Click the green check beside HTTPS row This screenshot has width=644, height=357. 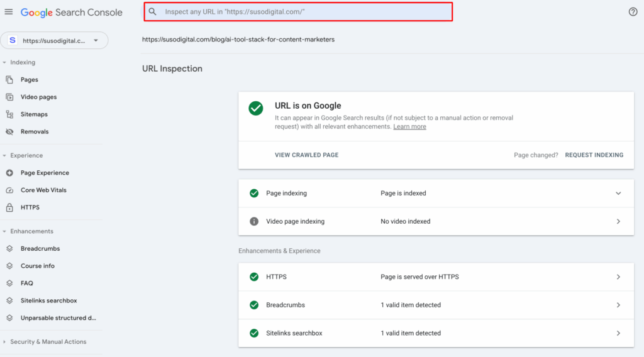click(x=254, y=277)
